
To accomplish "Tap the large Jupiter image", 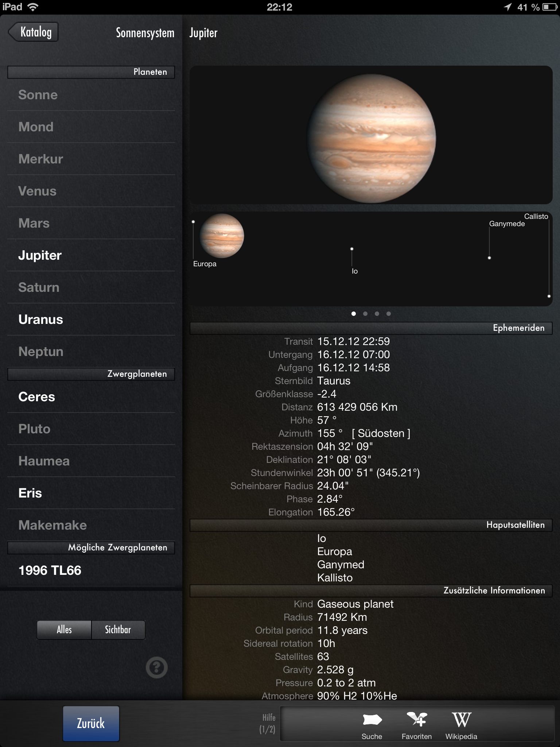I will (x=371, y=138).
